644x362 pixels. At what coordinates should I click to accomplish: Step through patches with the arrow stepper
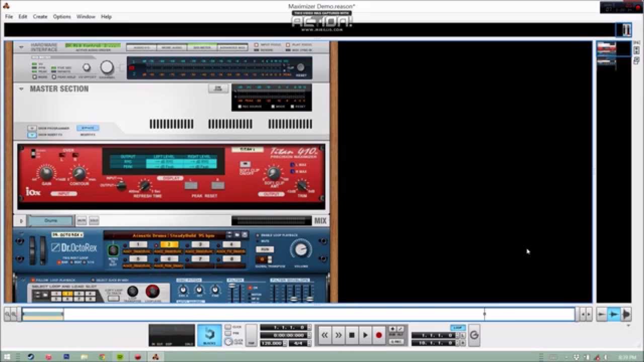click(229, 235)
